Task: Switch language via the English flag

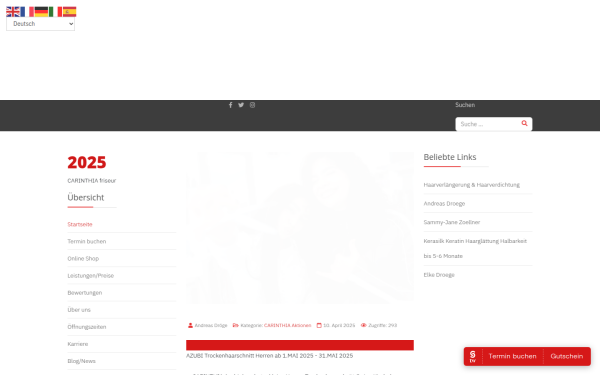Action: [x=13, y=12]
